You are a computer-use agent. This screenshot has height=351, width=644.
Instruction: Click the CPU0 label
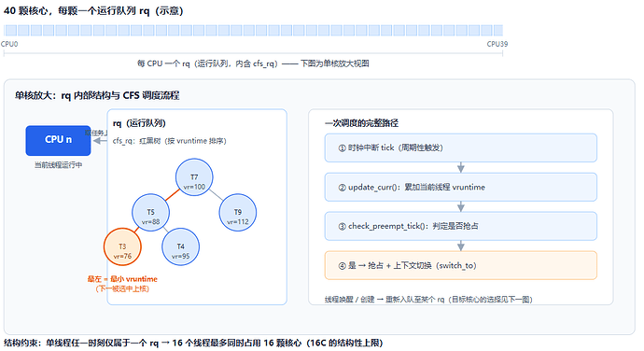coord(9,44)
